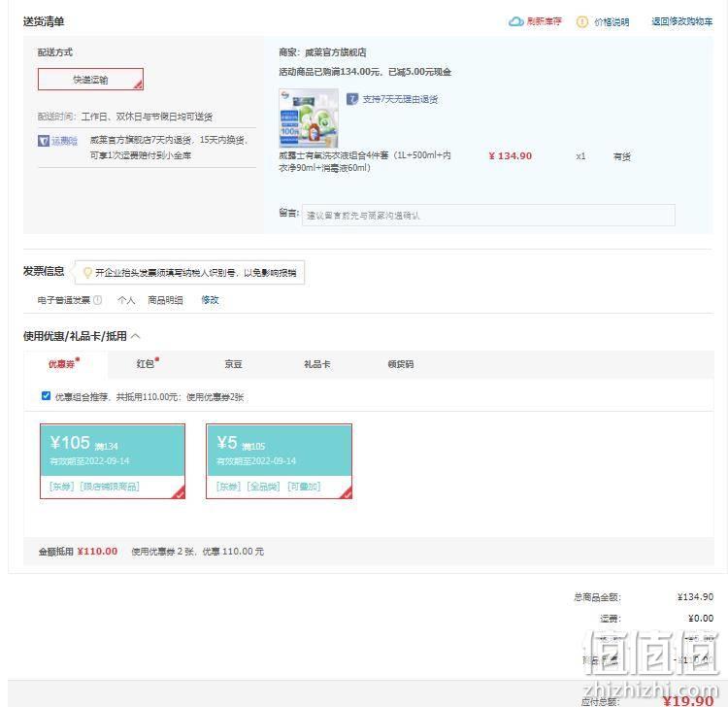Click the refresh stock cloud icon
Viewport: 728px width, 707px height.
point(515,21)
